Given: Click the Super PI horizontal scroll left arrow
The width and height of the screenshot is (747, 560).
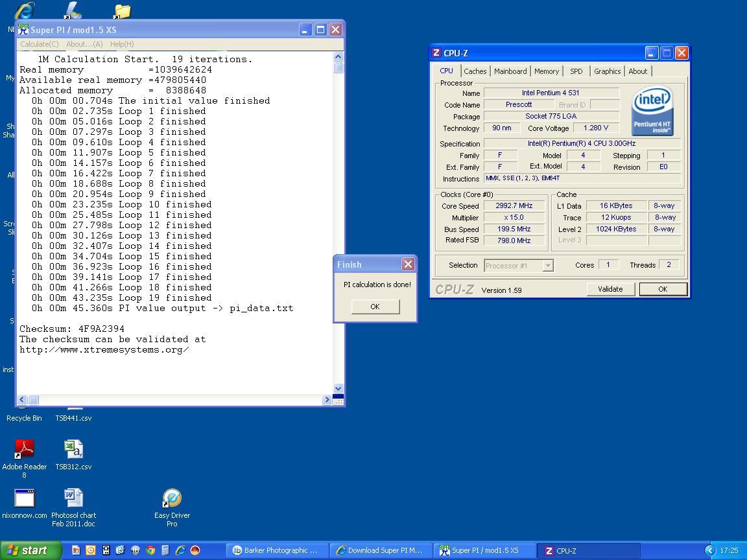Looking at the screenshot, I should click(22, 400).
